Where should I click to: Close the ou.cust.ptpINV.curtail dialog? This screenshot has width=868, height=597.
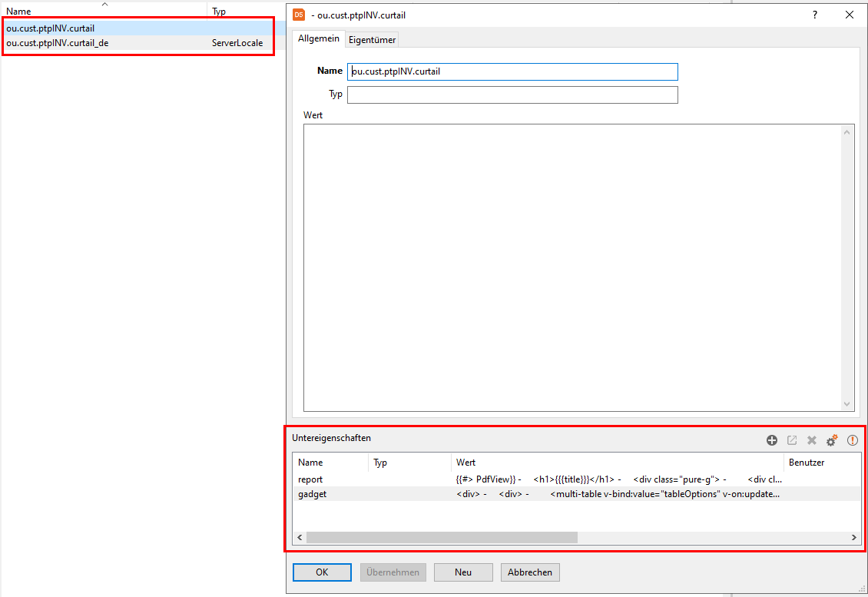tap(849, 15)
